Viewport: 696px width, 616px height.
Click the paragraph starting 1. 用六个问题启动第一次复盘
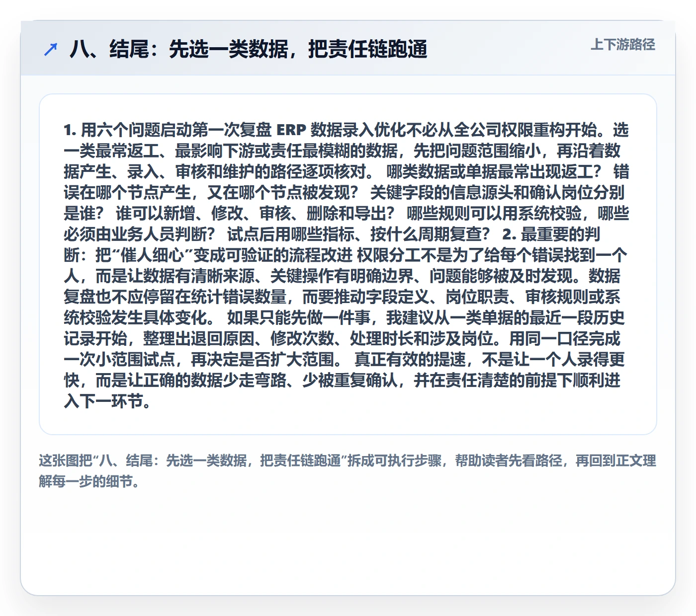[347, 265]
